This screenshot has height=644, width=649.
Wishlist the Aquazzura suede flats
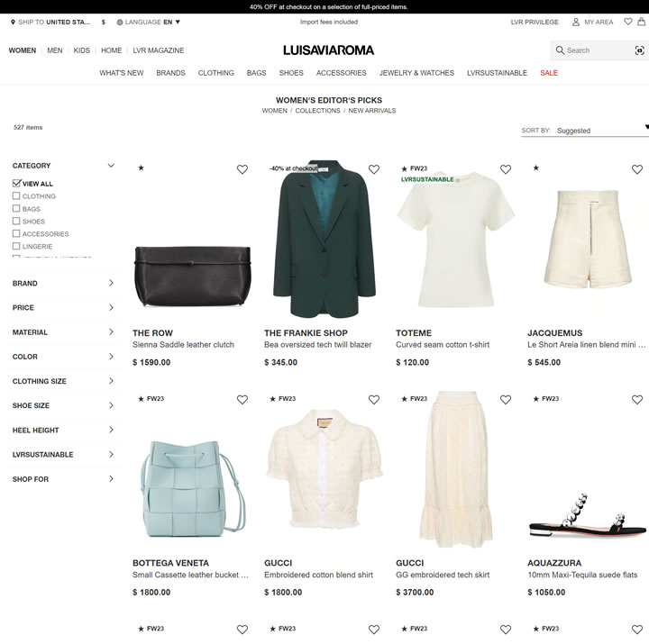(x=637, y=399)
